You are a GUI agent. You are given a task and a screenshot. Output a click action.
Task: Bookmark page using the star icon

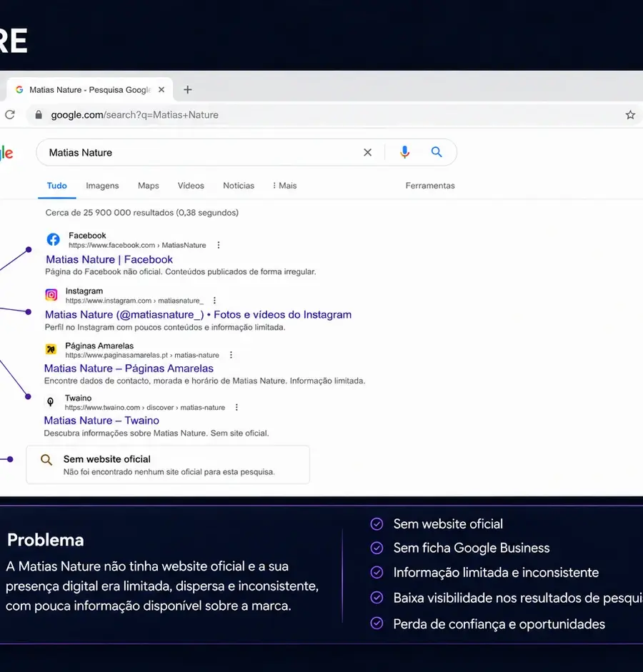[629, 115]
